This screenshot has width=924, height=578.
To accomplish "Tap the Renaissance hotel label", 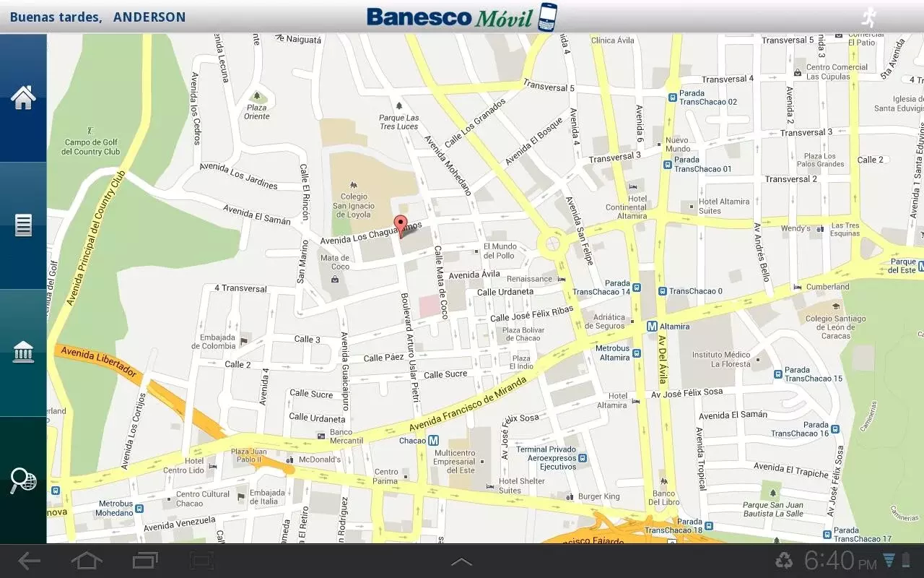I will [529, 279].
